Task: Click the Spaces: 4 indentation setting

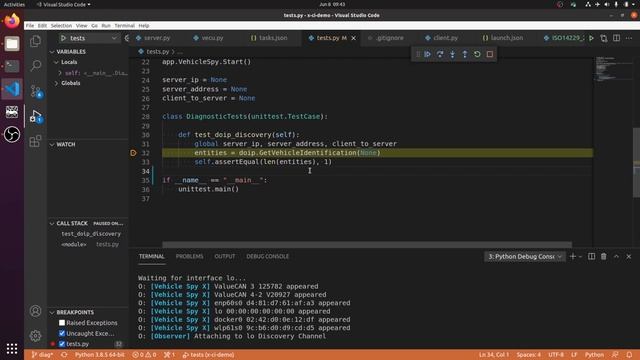Action: click(529, 355)
